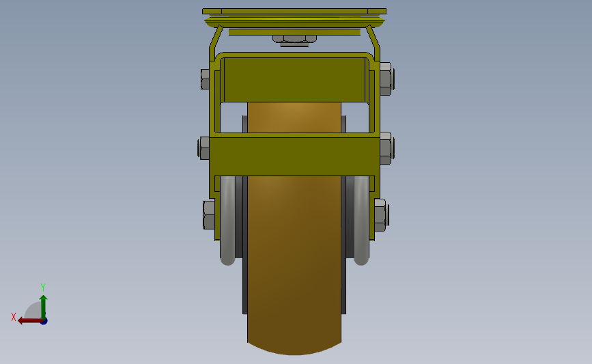
Task: Select the upper olive cross plate
Action: coord(294,80)
